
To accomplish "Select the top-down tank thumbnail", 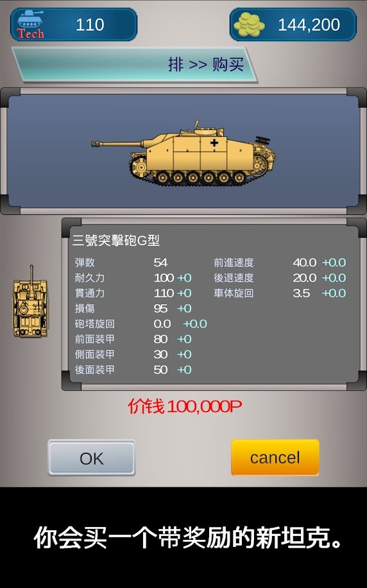I will 30,301.
